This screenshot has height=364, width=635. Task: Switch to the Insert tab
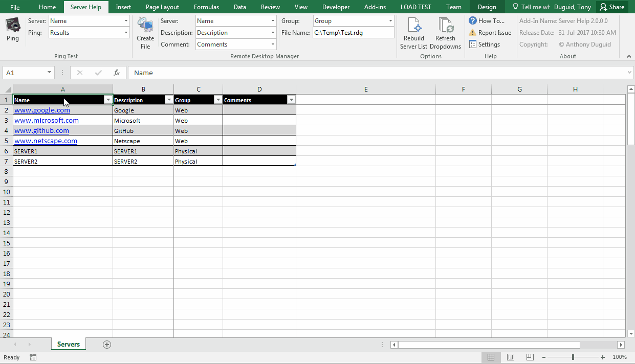pos(123,7)
